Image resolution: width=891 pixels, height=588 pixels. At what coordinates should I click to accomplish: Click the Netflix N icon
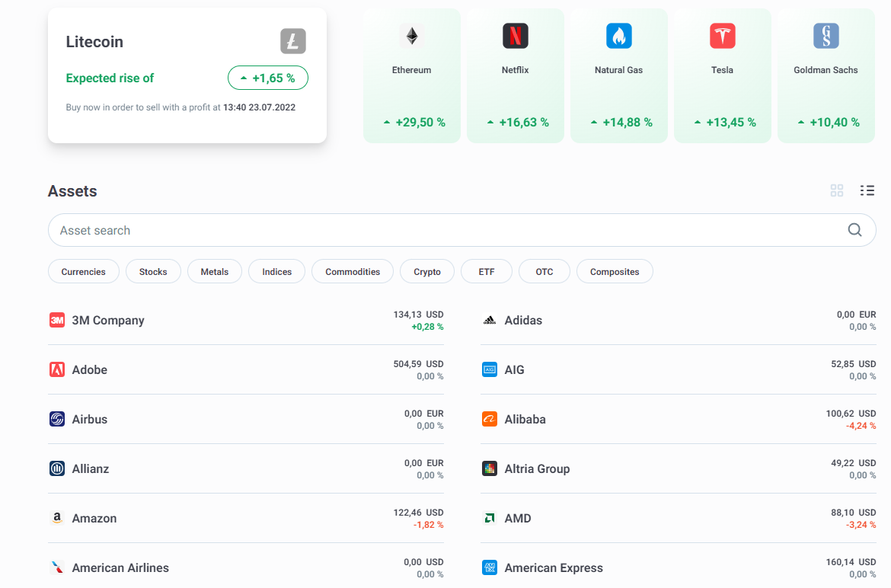pos(516,36)
